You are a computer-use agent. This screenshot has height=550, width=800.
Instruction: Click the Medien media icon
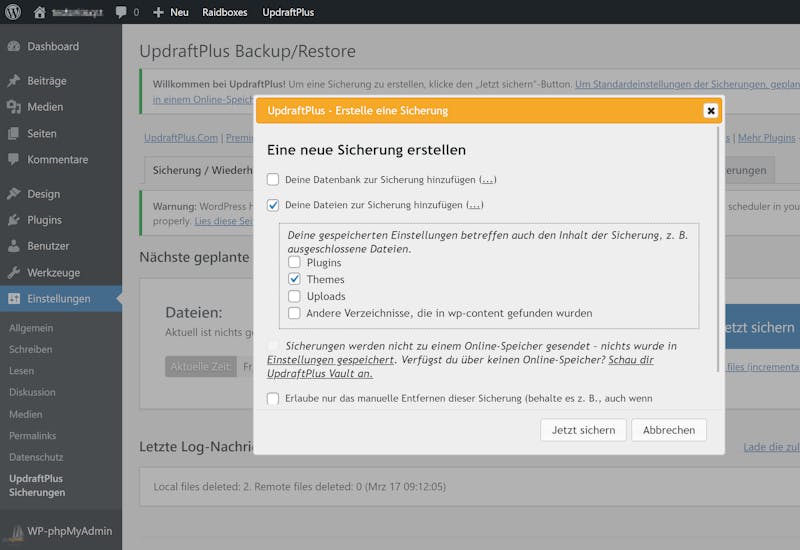click(14, 107)
